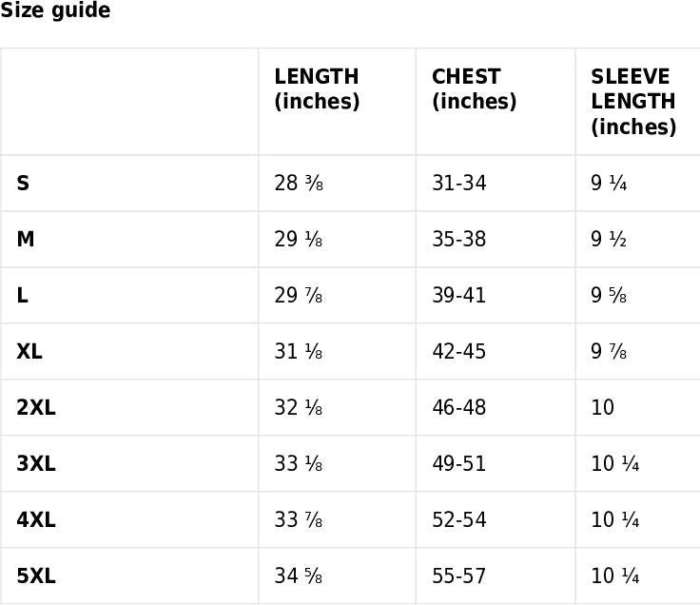
Task: Select the CHEST (inches) column header
Action: [474, 89]
